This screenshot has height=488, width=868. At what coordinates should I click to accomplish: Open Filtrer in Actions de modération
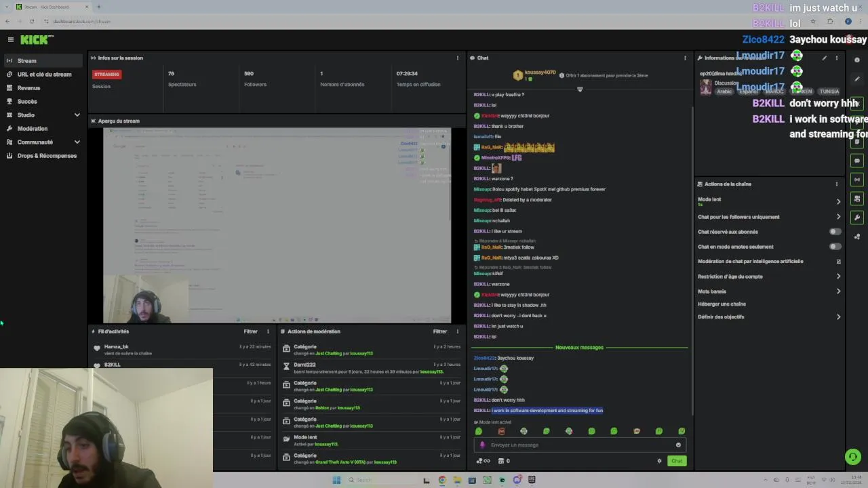(440, 331)
